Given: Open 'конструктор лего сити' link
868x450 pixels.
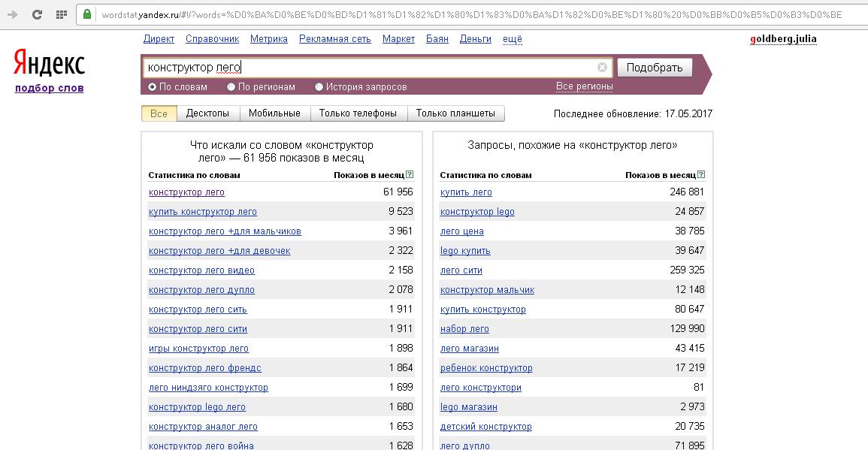Looking at the screenshot, I should 198,329.
